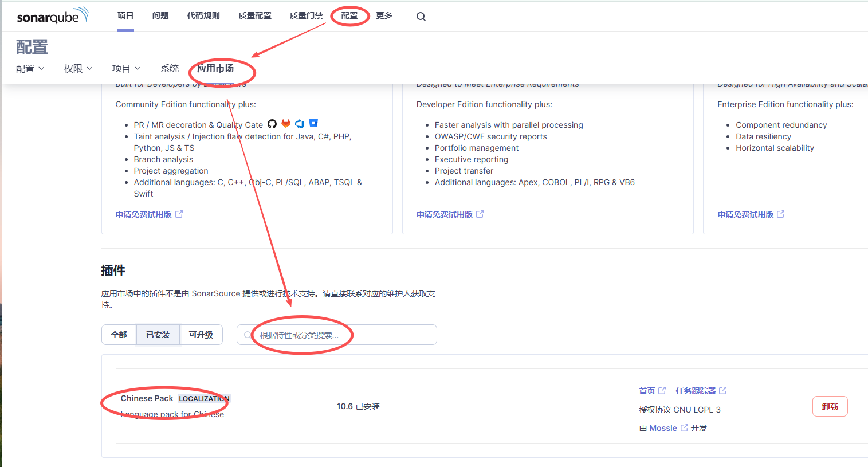Click external-link icon in Developer Edition trial link
Image resolution: width=868 pixels, height=467 pixels.
179,214
